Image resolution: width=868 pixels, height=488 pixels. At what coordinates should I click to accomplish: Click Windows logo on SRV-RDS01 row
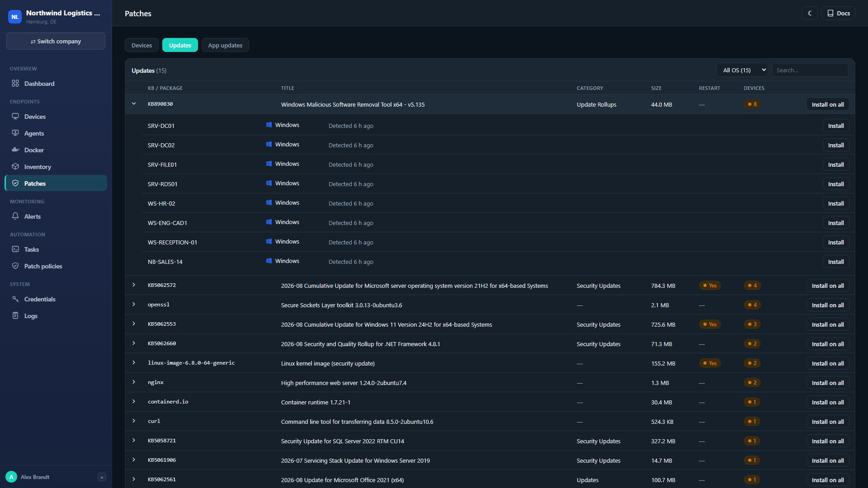(x=269, y=183)
